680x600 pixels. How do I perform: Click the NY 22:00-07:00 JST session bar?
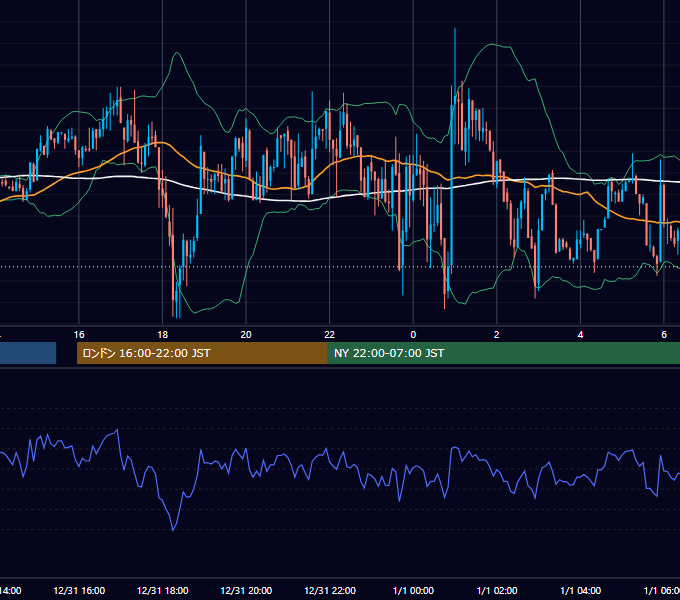coord(503,353)
